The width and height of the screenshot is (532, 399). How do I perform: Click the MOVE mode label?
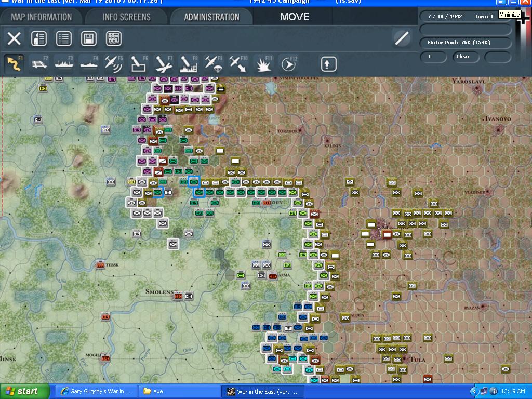click(x=295, y=17)
